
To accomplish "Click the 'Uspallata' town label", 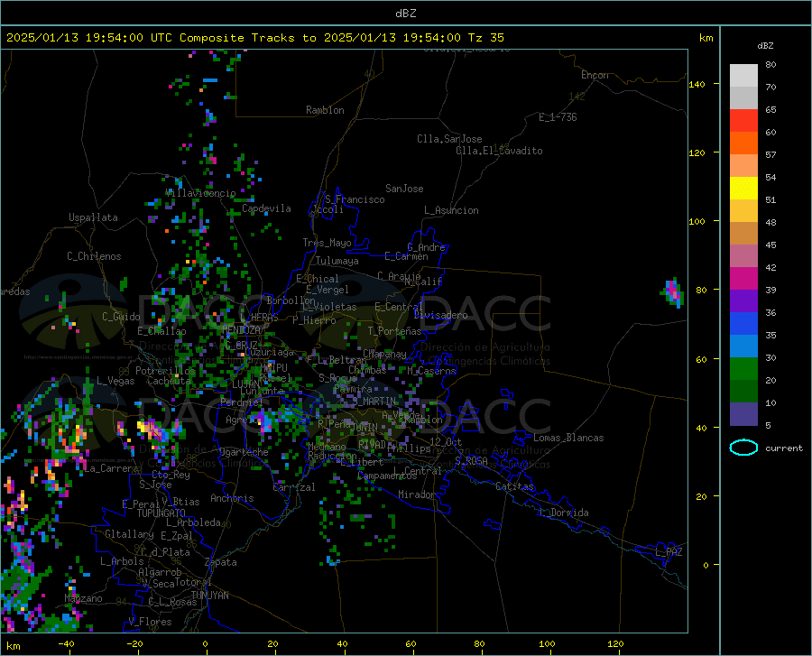I will (x=93, y=217).
